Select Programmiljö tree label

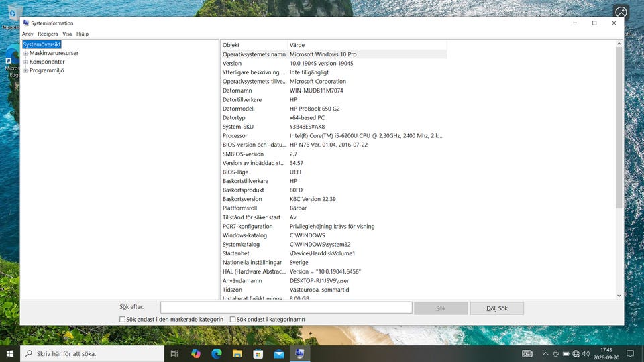(46, 70)
